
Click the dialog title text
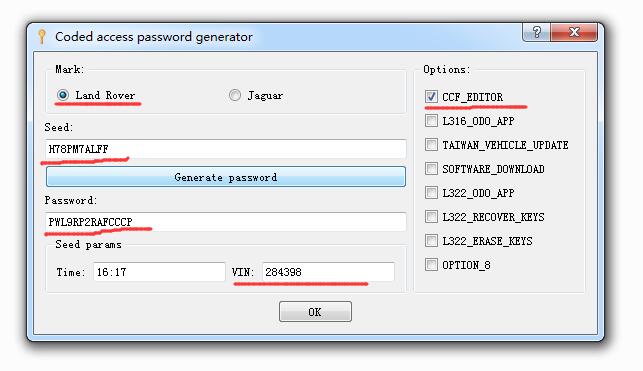154,37
